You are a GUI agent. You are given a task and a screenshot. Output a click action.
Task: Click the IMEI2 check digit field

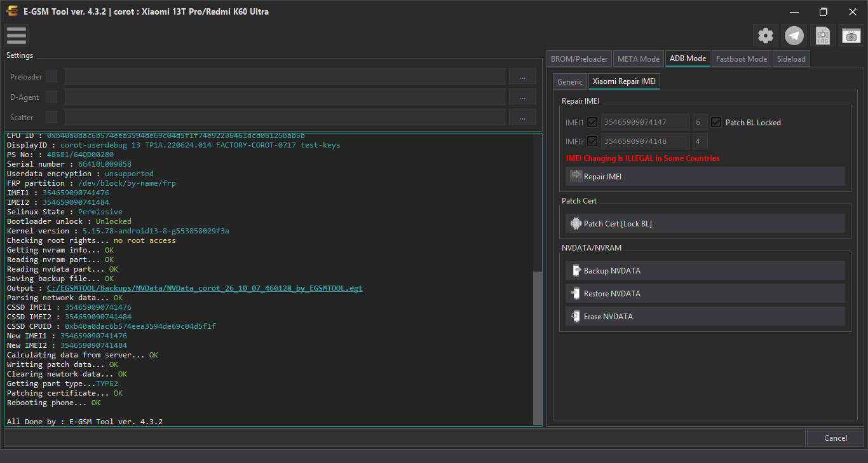click(700, 141)
